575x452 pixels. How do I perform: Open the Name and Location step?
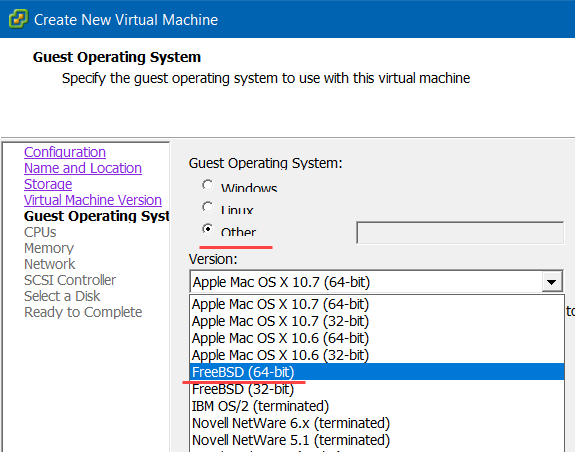pyautogui.click(x=83, y=168)
